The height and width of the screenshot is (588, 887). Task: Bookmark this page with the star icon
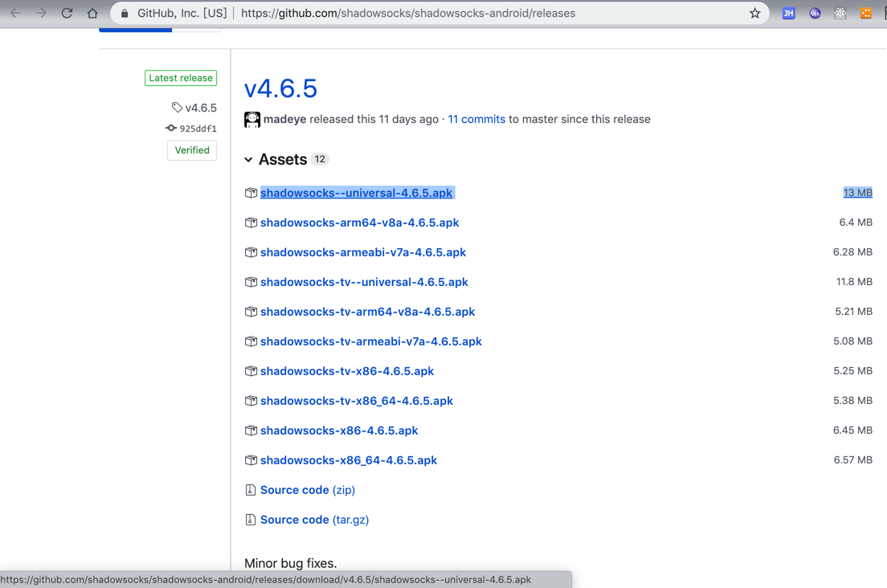(754, 13)
